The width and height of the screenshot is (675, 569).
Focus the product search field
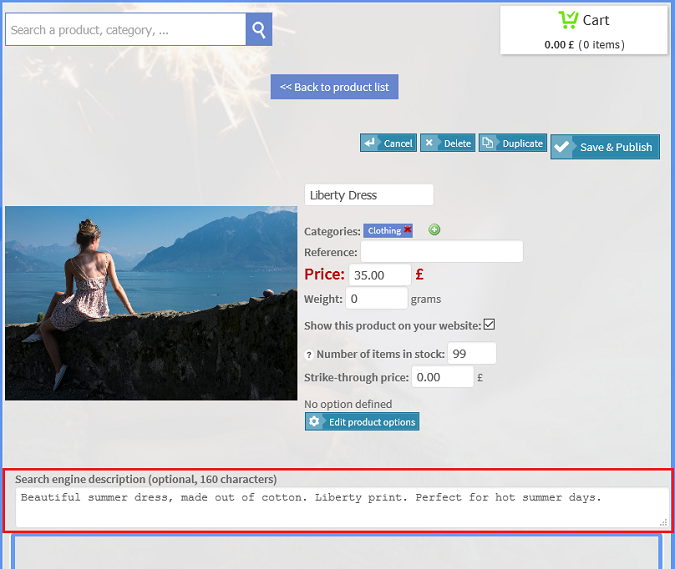[126, 29]
